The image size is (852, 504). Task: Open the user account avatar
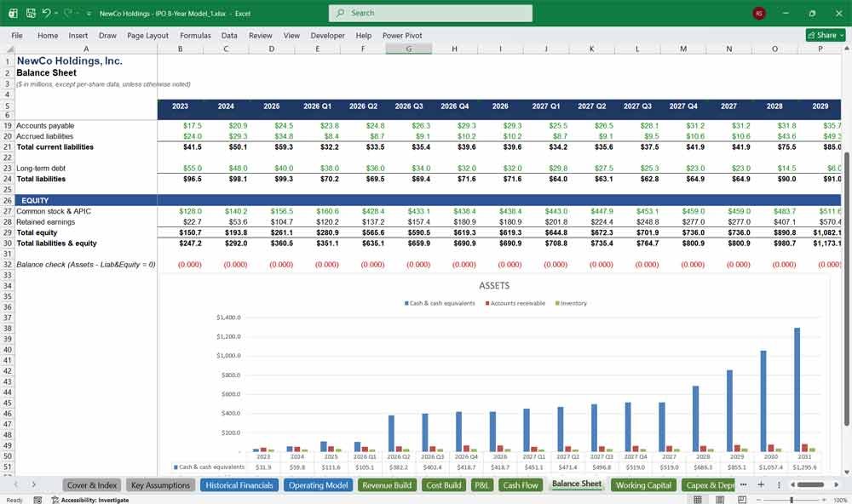coord(759,14)
